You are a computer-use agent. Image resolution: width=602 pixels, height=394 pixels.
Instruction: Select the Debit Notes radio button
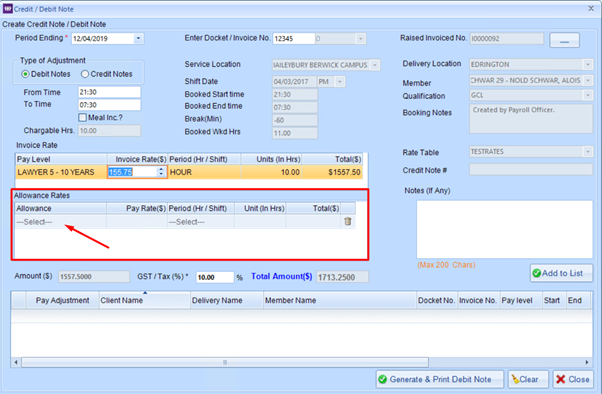(x=25, y=74)
